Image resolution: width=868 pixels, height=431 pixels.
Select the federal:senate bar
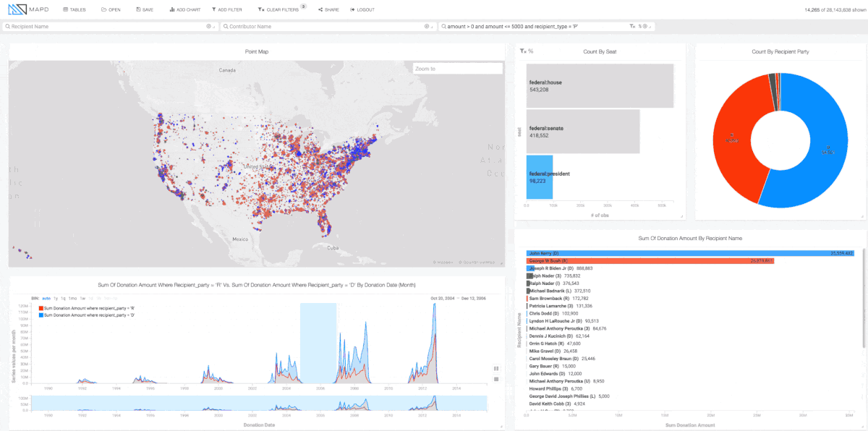583,131
